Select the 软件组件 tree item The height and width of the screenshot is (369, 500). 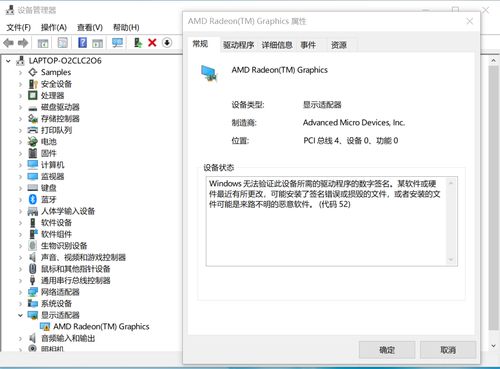[56, 234]
